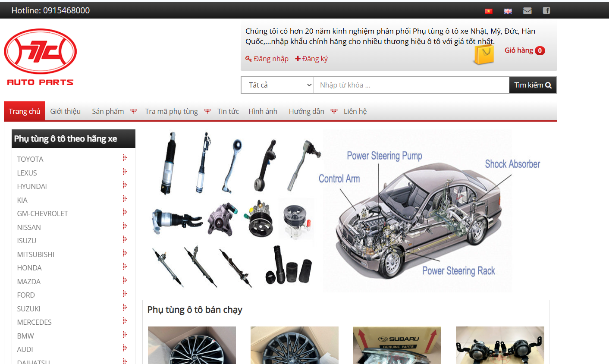Expand the TOYOTA brand arrow icon
609x364 pixels.
click(x=125, y=158)
